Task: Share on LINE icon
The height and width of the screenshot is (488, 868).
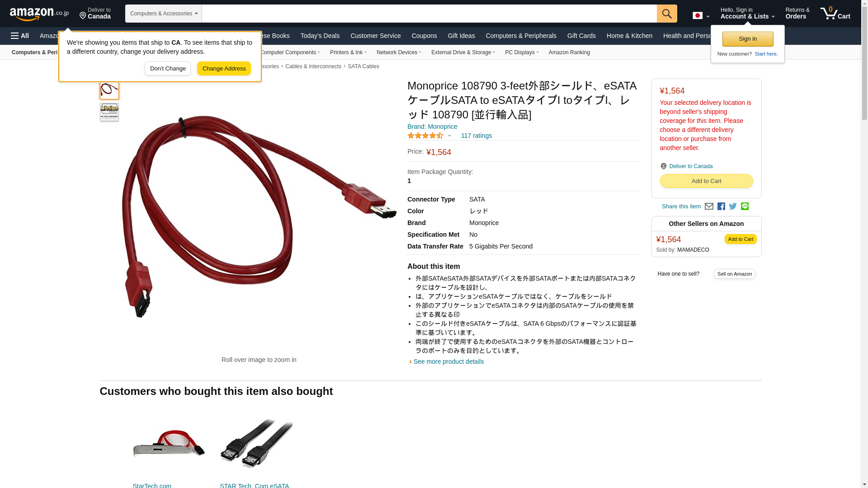Action: [745, 206]
